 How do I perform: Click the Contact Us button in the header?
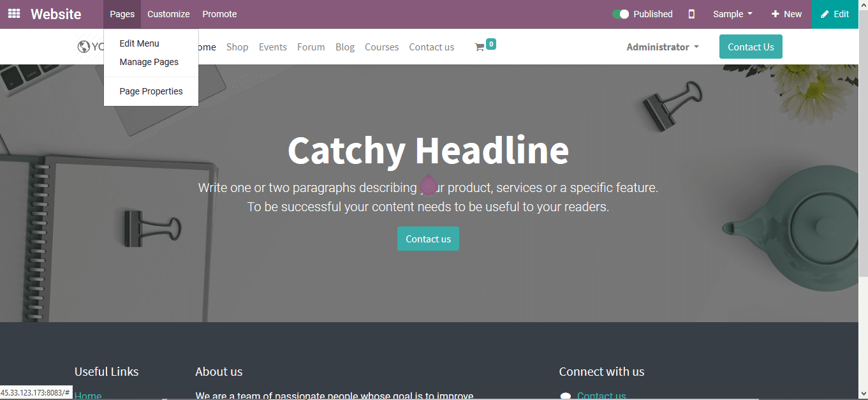pyautogui.click(x=751, y=47)
